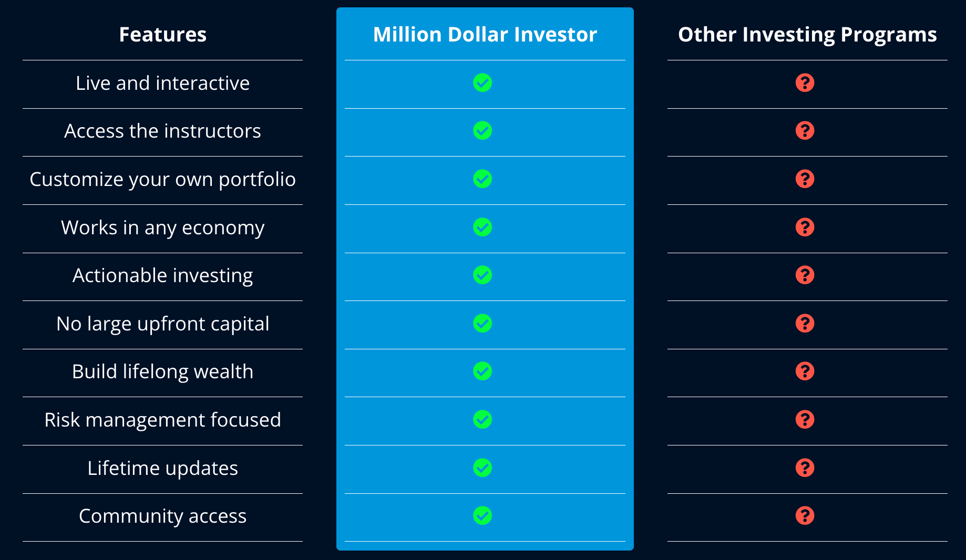
Task: Click the green checkmark for Lifetime updates
Action: tap(482, 468)
